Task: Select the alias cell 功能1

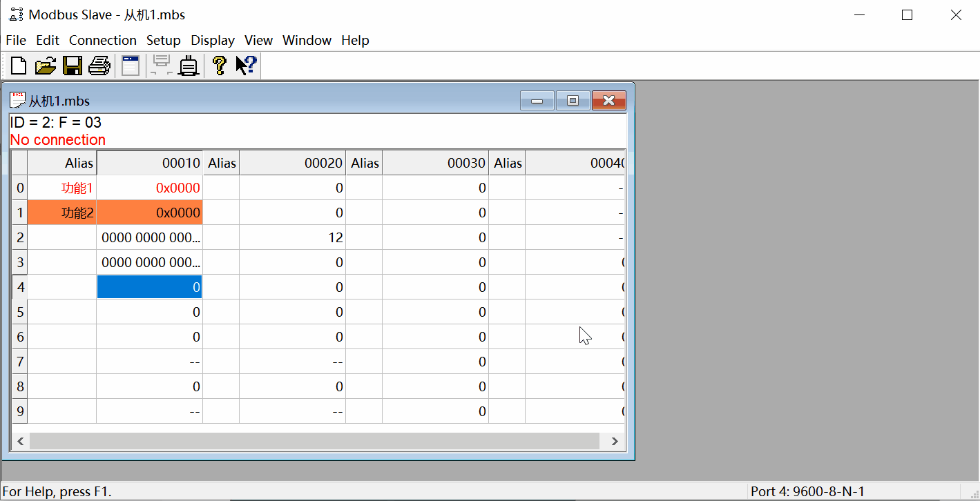Action: pyautogui.click(x=62, y=188)
